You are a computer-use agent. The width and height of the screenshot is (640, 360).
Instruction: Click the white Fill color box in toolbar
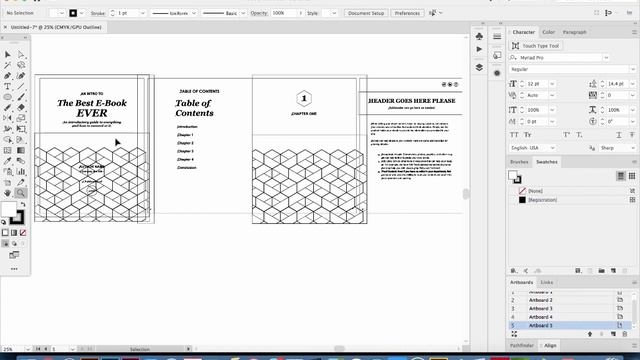pyautogui.click(x=9, y=209)
